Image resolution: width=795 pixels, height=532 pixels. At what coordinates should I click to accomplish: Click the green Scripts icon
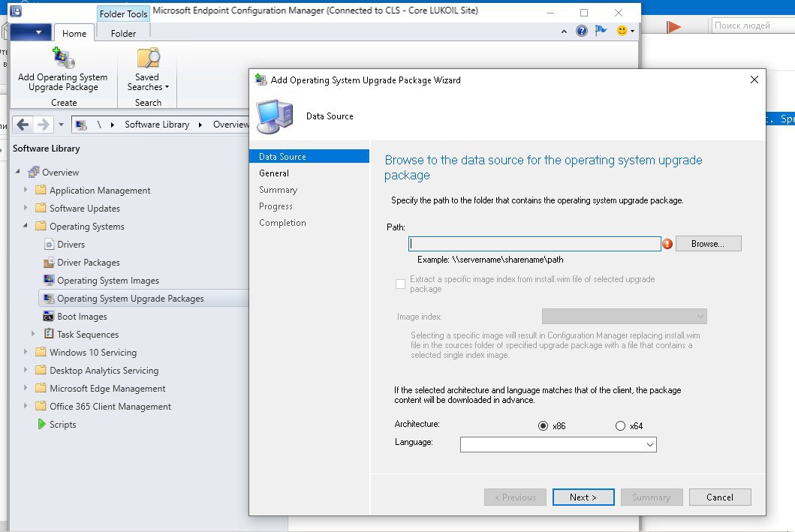pyautogui.click(x=41, y=424)
